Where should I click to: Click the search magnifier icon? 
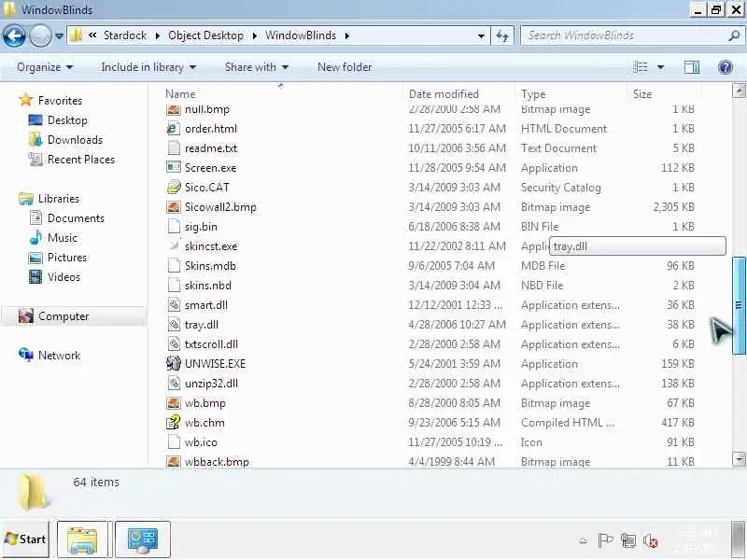point(734,35)
